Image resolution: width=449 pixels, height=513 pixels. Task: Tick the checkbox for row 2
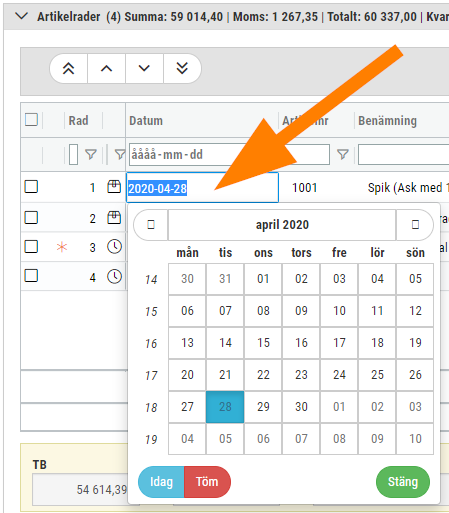pos(31,218)
